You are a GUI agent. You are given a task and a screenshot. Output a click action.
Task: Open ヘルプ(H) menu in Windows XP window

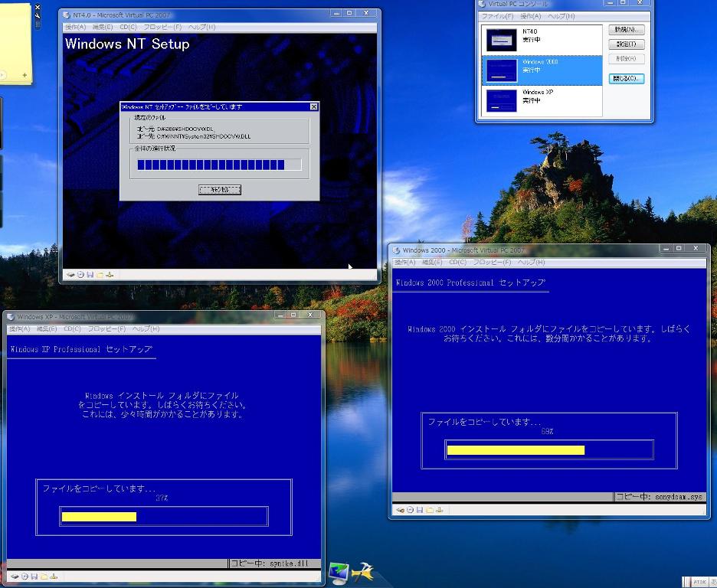pyautogui.click(x=146, y=329)
